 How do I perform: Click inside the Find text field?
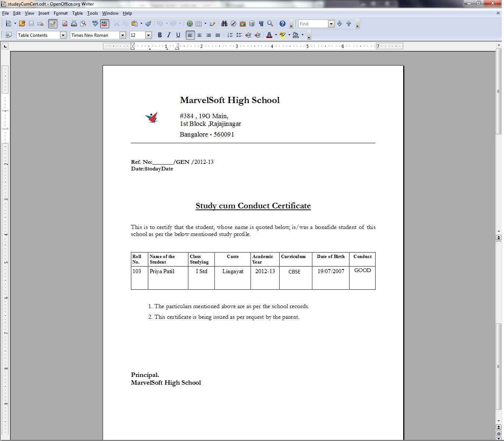[x=313, y=24]
